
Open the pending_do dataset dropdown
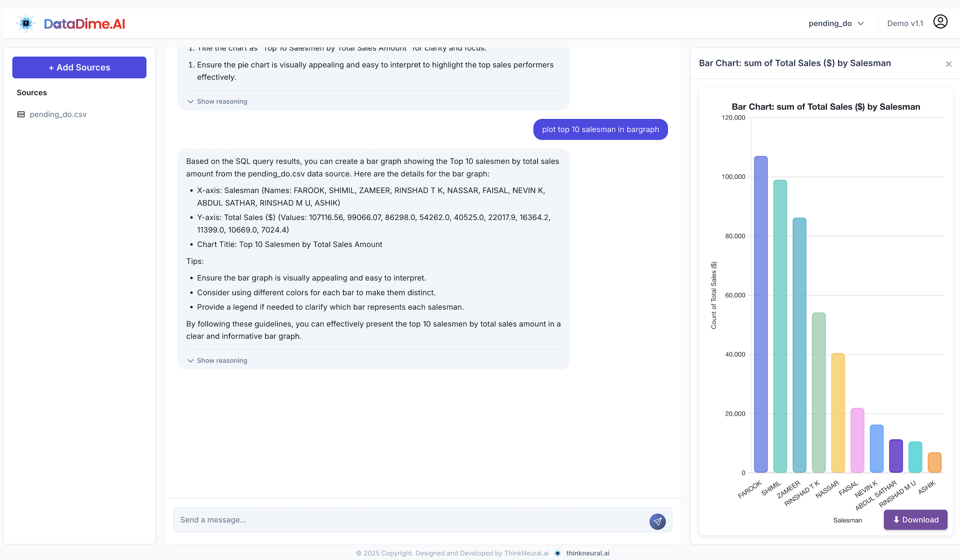tap(836, 23)
